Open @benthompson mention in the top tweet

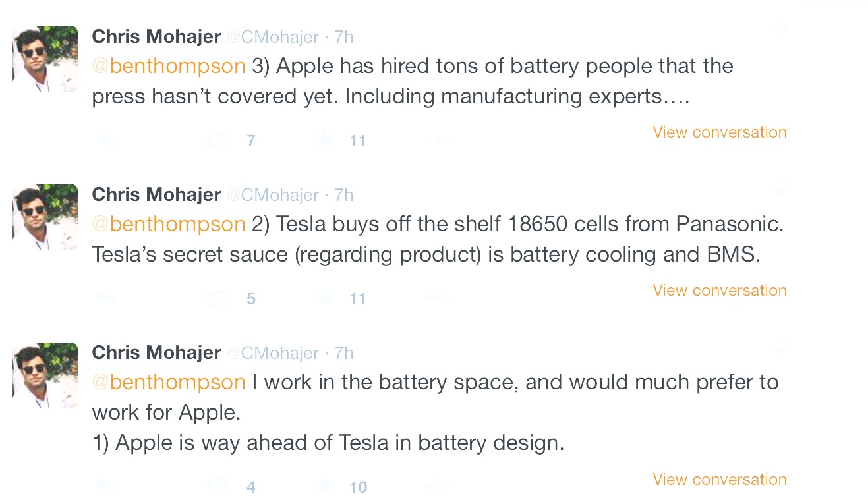pos(169,66)
